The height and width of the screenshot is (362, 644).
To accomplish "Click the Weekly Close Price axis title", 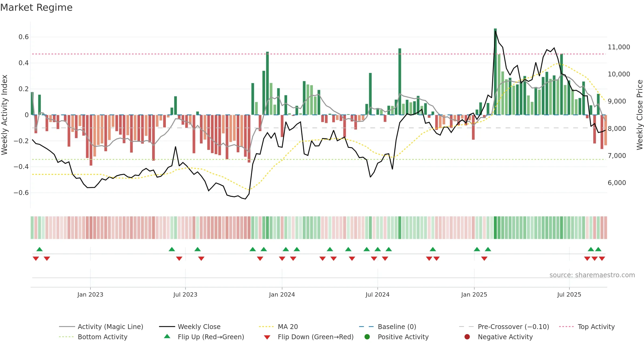I will (640, 115).
